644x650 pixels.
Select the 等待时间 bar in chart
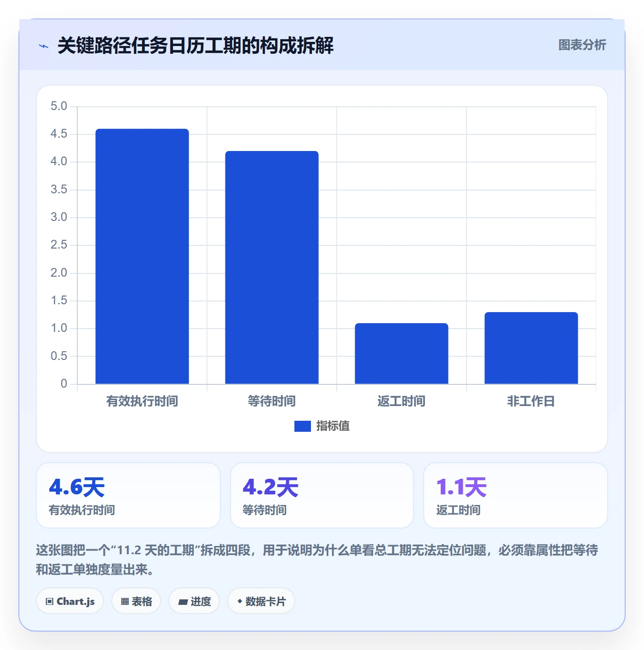pyautogui.click(x=272, y=267)
